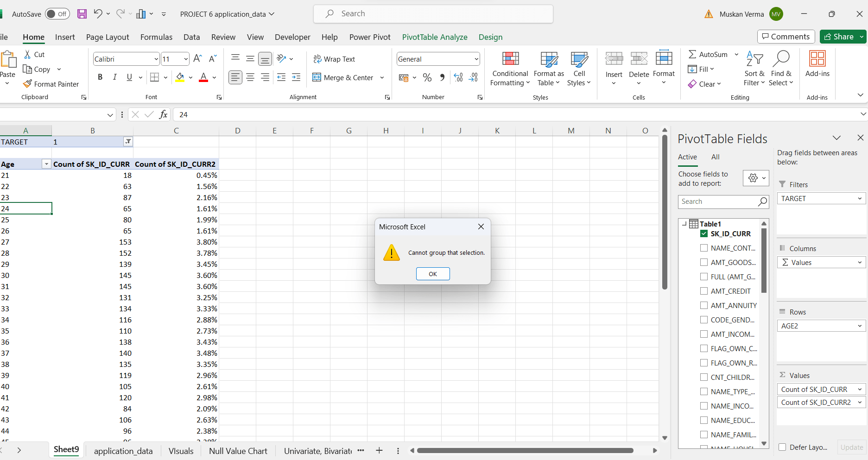Screen dimensions: 868x460
Task: Switch to the PivotTable Analyze tab
Action: tap(434, 37)
